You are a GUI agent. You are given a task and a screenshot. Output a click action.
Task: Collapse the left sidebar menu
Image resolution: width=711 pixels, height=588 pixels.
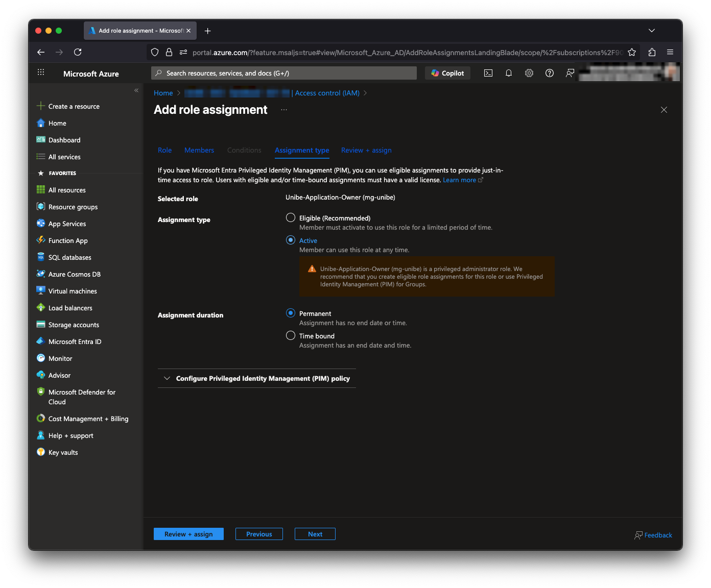point(136,90)
